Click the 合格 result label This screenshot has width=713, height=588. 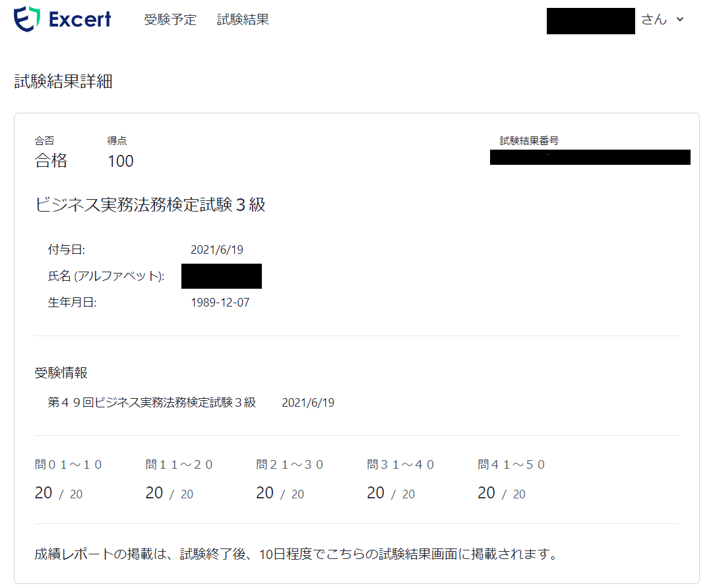pos(50,160)
